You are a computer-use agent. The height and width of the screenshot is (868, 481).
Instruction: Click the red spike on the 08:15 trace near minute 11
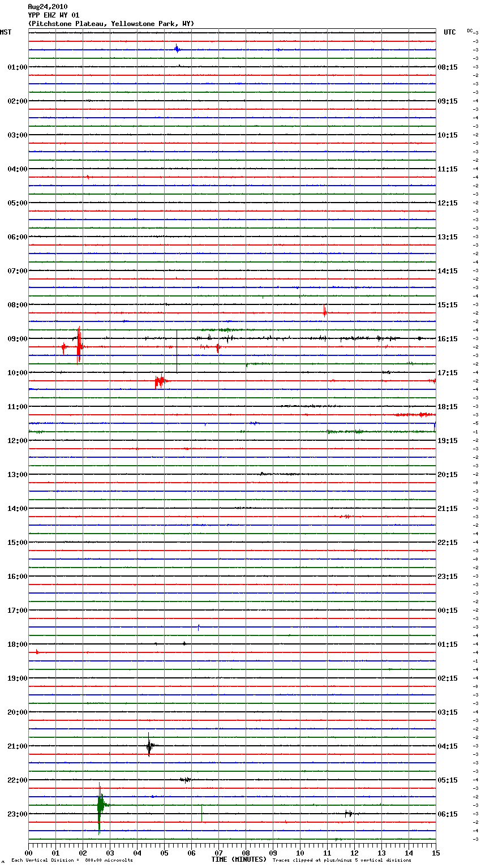324,310
